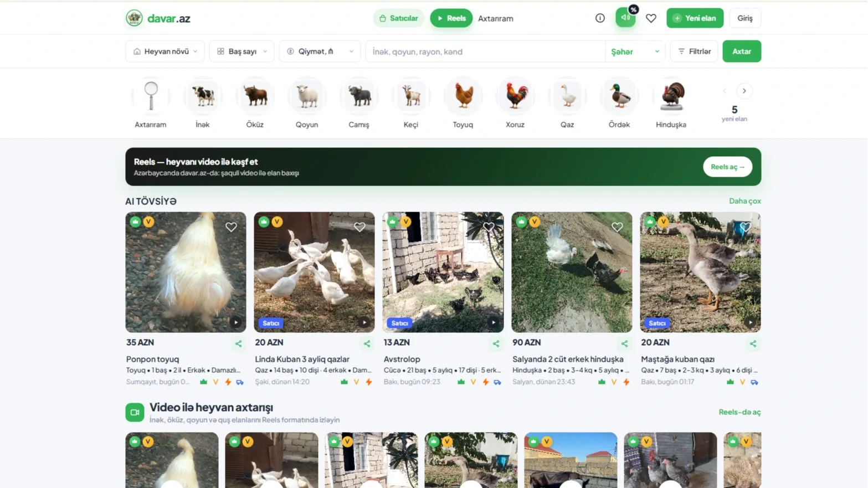Click the davar.az logo
Image resolution: width=868 pixels, height=488 pixels.
pos(158,18)
